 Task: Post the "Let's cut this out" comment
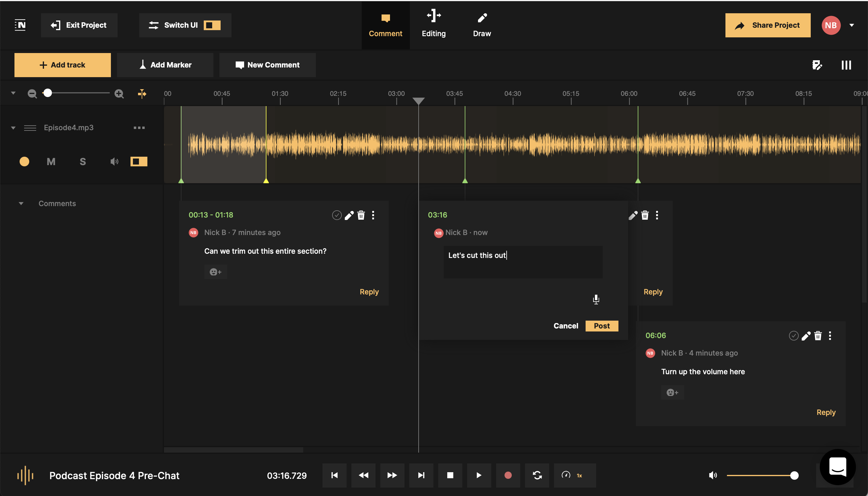602,326
